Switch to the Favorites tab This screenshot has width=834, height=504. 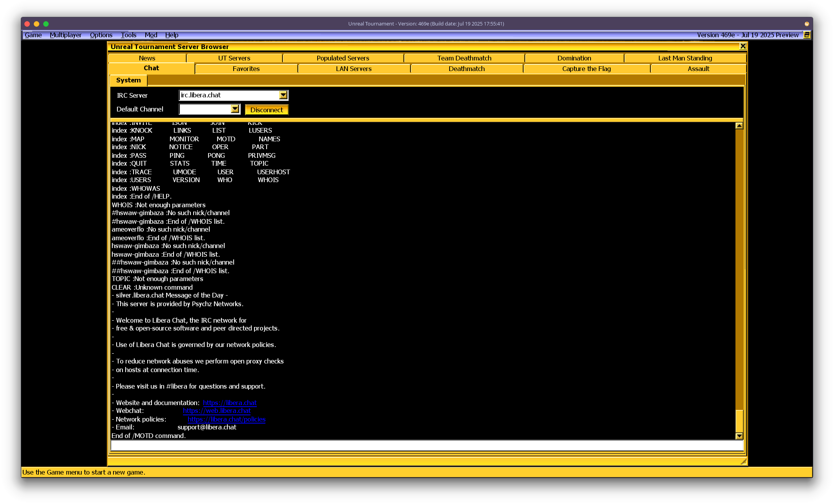pyautogui.click(x=246, y=69)
